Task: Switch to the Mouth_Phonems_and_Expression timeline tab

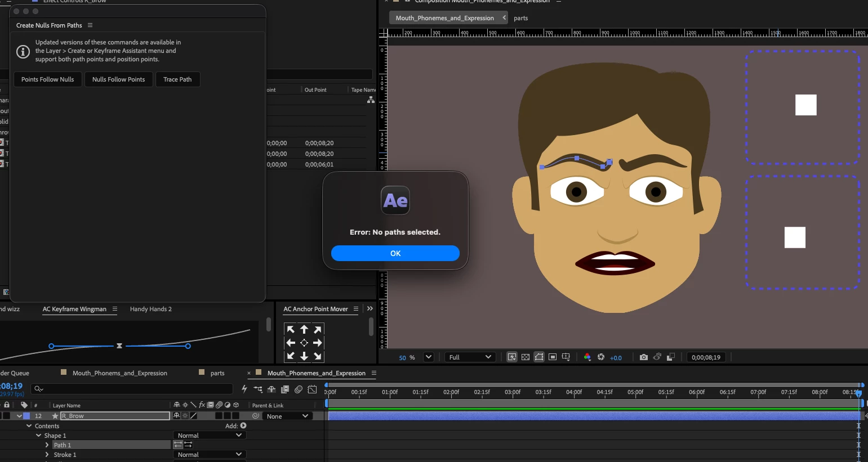Action: click(x=119, y=373)
